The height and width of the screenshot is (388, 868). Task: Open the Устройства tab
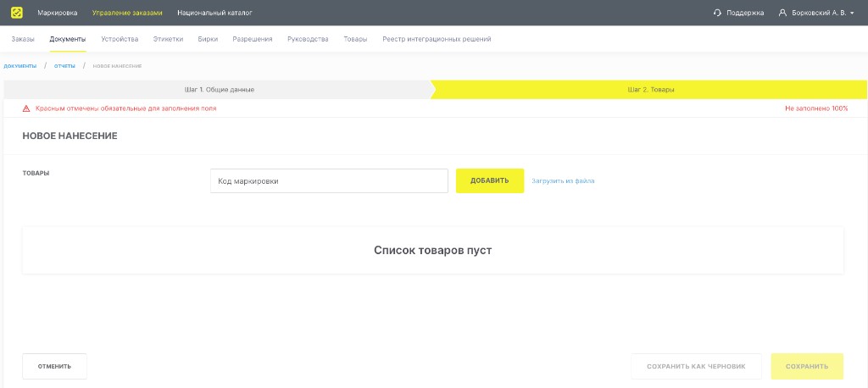(x=120, y=39)
